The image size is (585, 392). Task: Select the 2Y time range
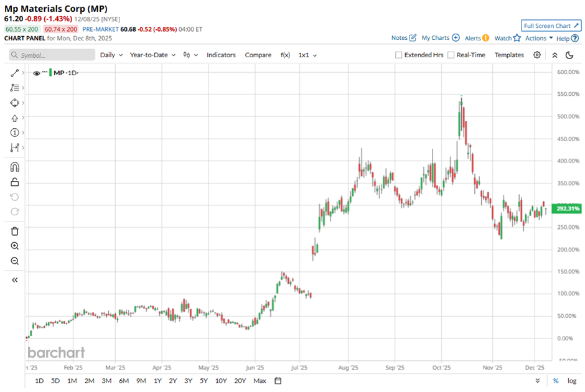tap(173, 381)
